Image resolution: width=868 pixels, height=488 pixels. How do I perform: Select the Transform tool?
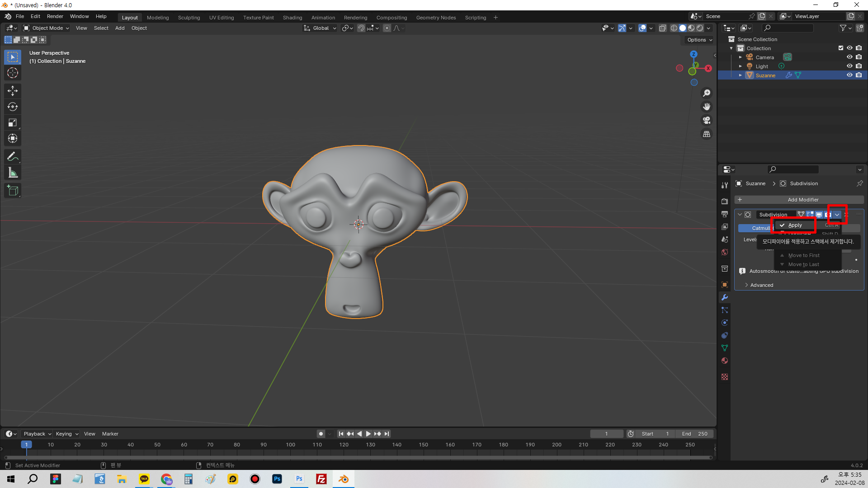pyautogui.click(x=13, y=138)
